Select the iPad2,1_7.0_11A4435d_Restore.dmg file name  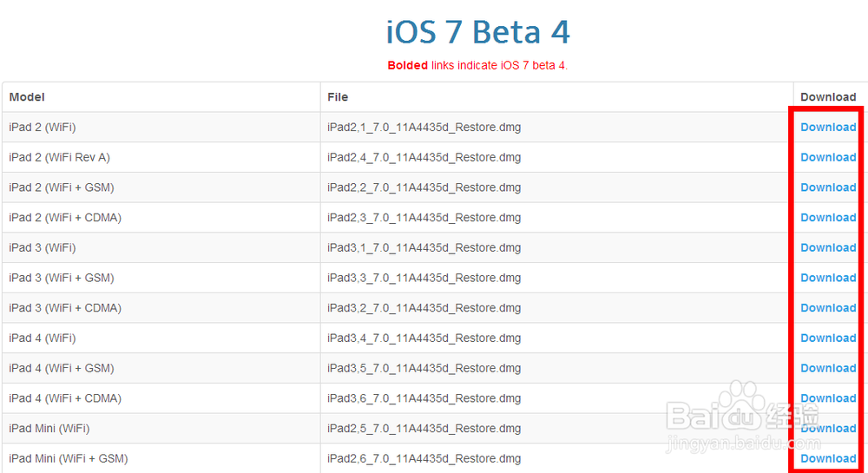[x=424, y=128]
